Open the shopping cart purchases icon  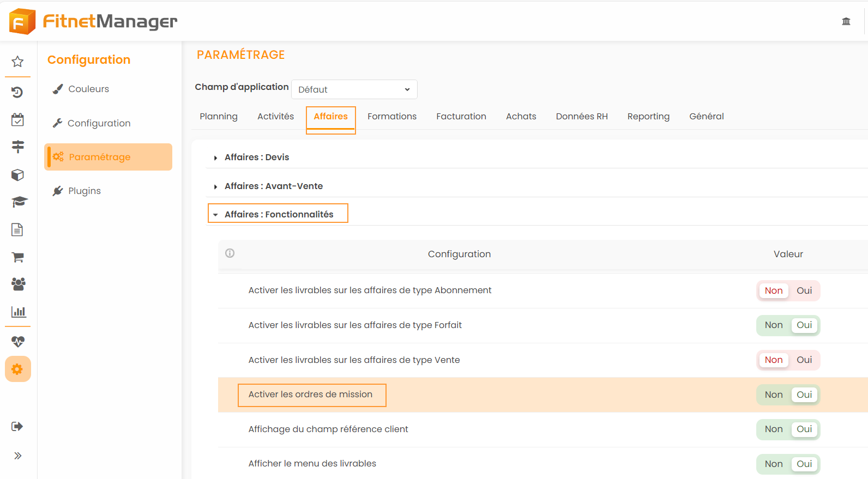(17, 257)
